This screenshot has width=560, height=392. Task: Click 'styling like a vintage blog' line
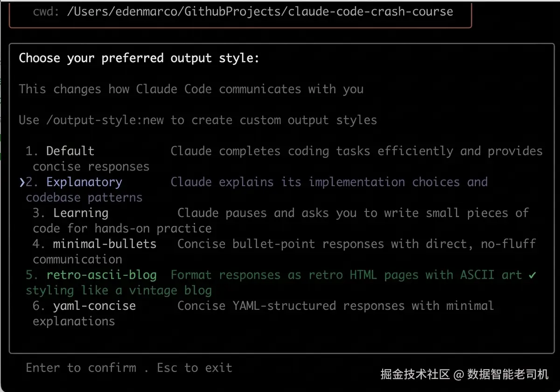[119, 291]
